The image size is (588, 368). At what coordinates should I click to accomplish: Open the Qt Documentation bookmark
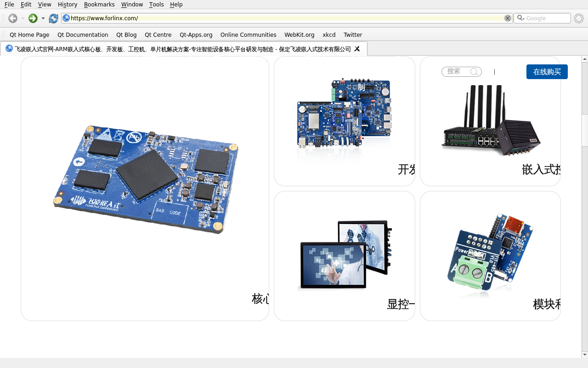(x=83, y=35)
